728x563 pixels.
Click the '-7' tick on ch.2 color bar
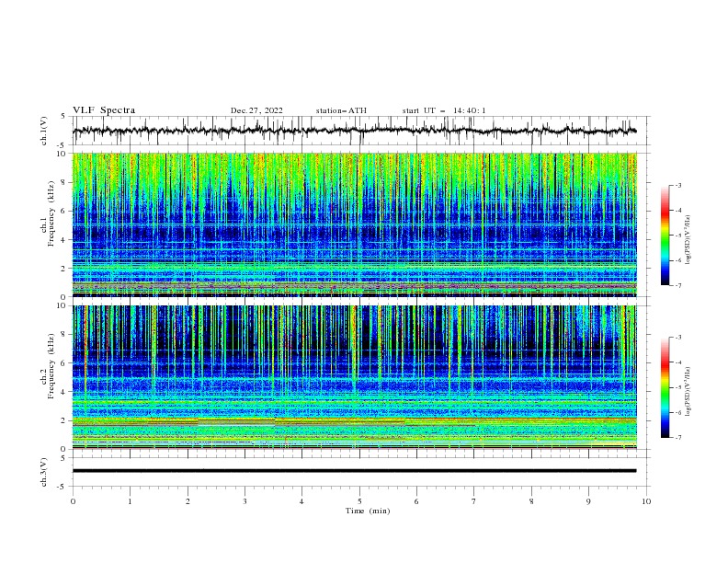point(677,437)
